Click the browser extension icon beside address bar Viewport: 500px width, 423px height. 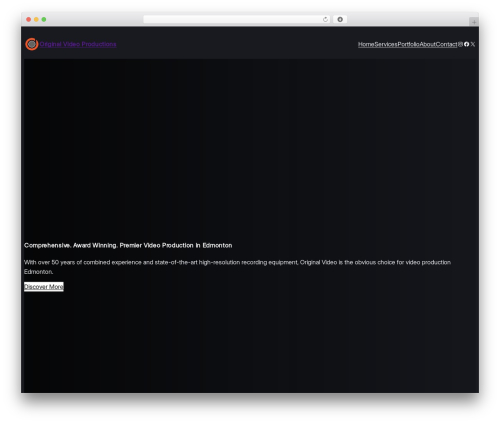coord(340,19)
